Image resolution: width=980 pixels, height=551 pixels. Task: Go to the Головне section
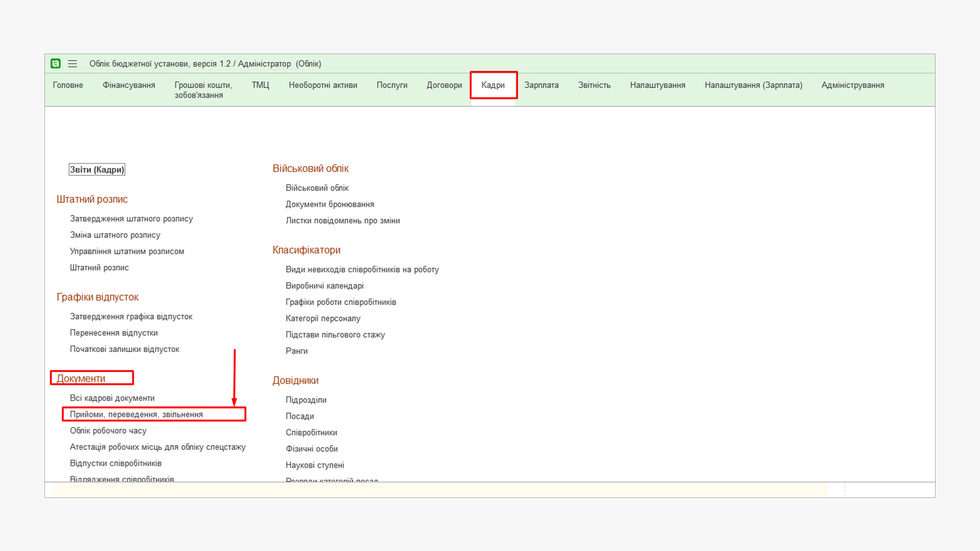tap(68, 85)
